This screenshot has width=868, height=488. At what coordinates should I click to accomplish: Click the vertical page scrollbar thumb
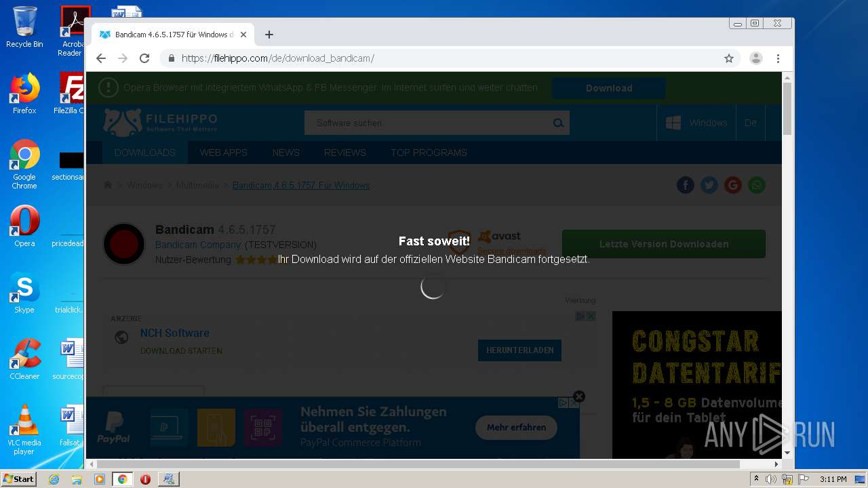pyautogui.click(x=787, y=108)
